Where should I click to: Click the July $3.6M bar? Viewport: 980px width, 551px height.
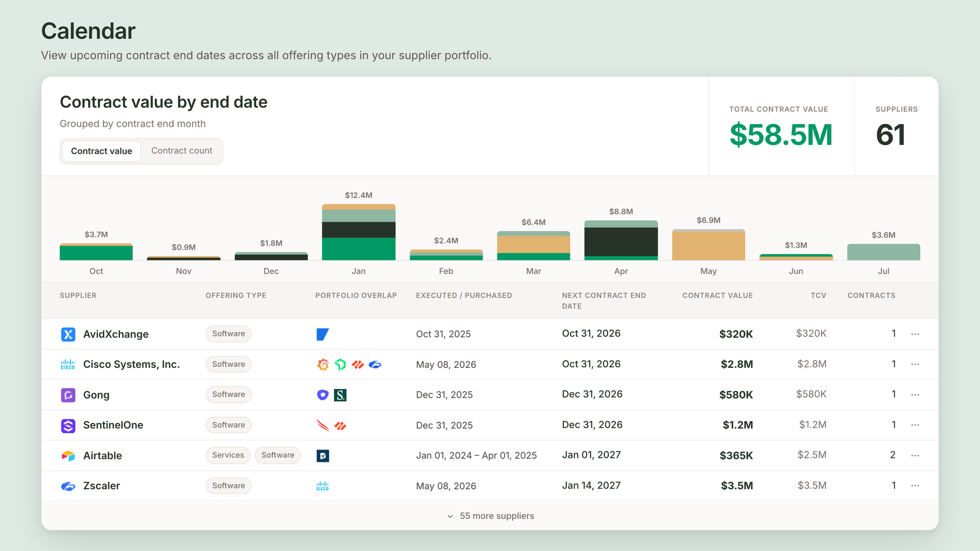[883, 252]
